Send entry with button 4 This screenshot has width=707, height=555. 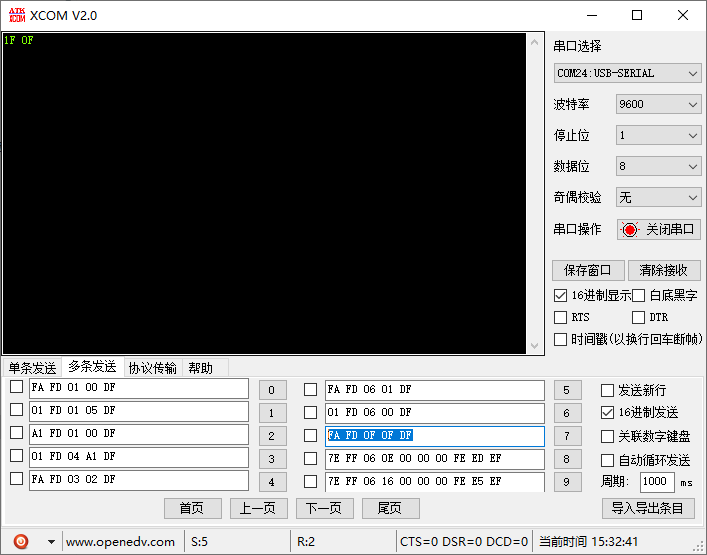pyautogui.click(x=272, y=482)
